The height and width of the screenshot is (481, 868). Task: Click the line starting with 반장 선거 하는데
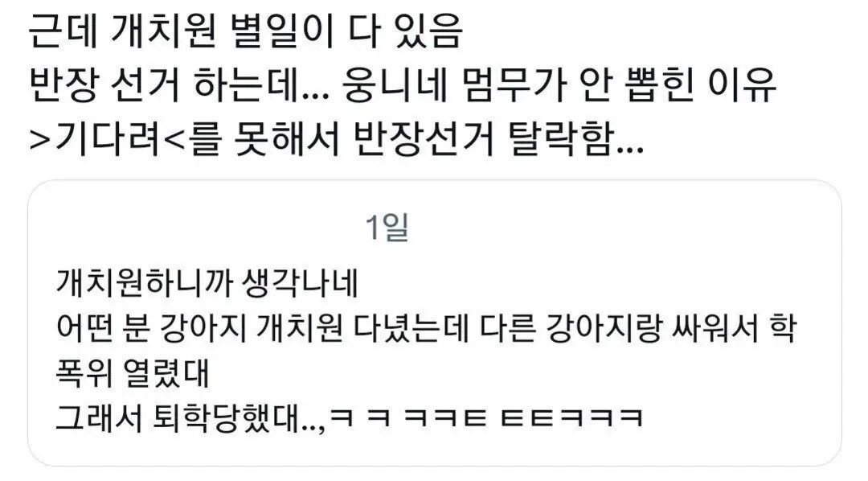(x=403, y=84)
